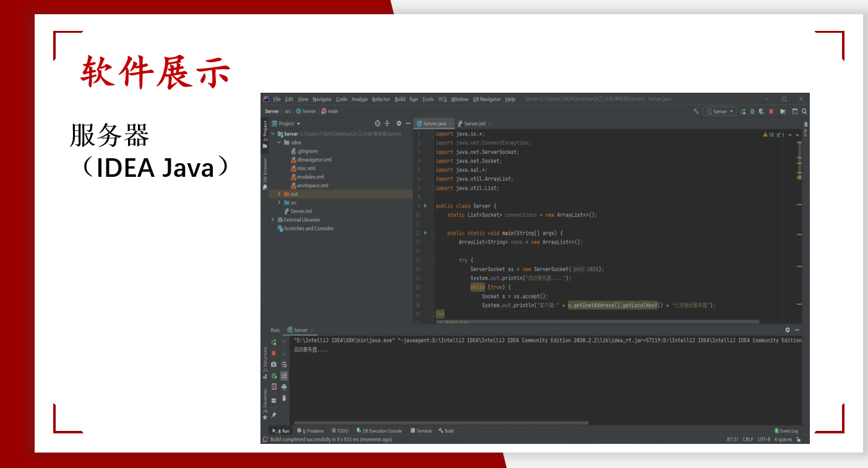Screen dimensions: 868x468
Task: Open the Build tool window
Action: (446, 431)
